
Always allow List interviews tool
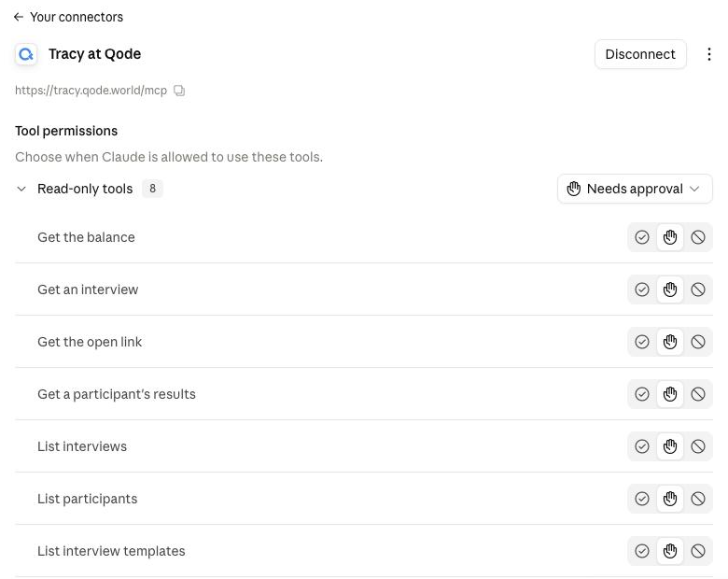point(642,446)
